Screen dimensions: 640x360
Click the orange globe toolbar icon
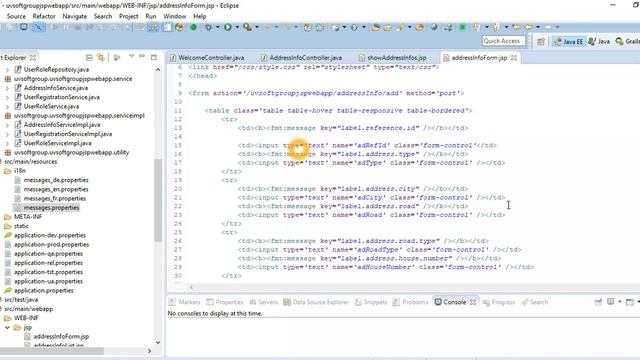179,27
